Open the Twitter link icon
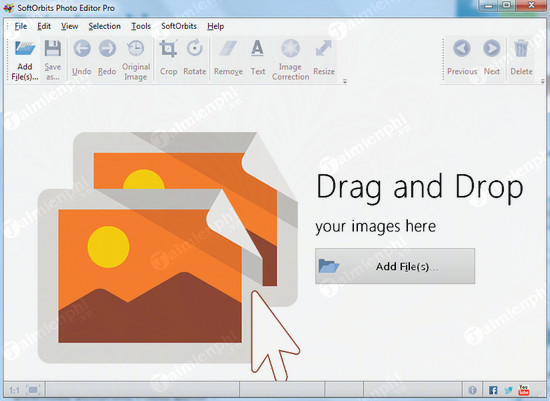The image size is (550, 401). click(x=508, y=390)
